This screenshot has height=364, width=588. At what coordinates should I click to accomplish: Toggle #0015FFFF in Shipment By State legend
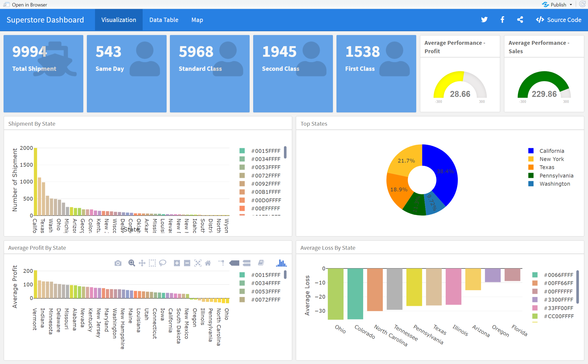coord(260,151)
